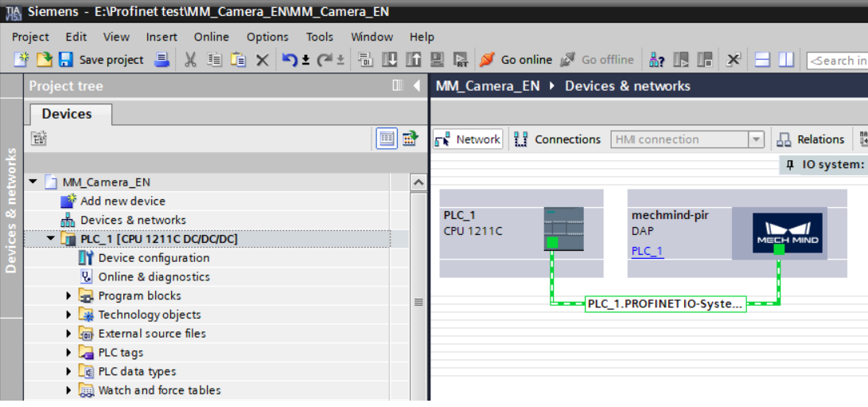Click the Search in project field
868x407 pixels.
pyautogui.click(x=837, y=60)
